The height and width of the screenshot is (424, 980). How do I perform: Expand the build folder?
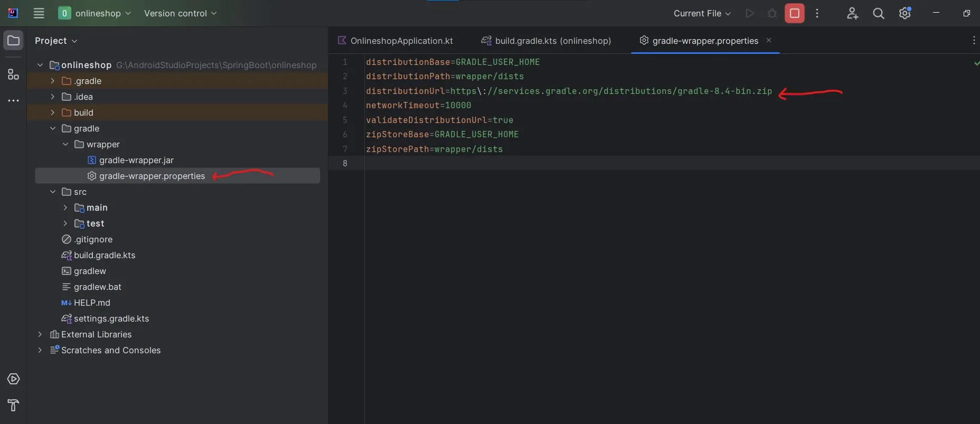coord(52,112)
